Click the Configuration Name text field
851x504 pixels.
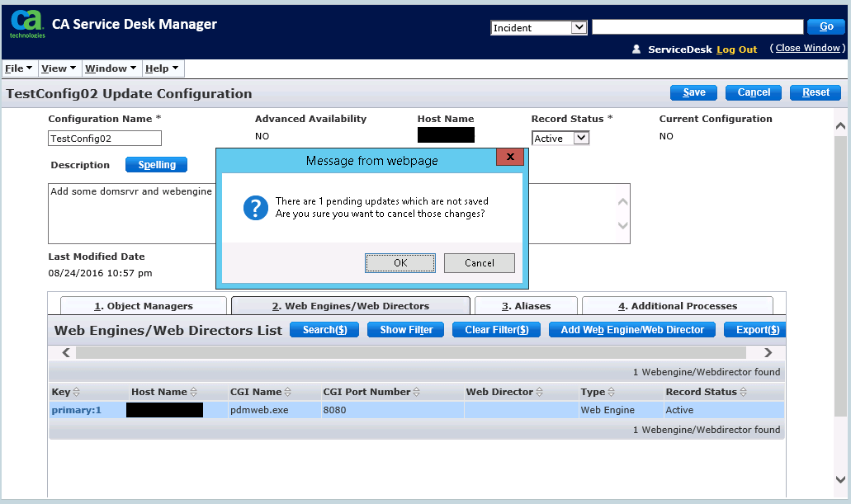[105, 139]
